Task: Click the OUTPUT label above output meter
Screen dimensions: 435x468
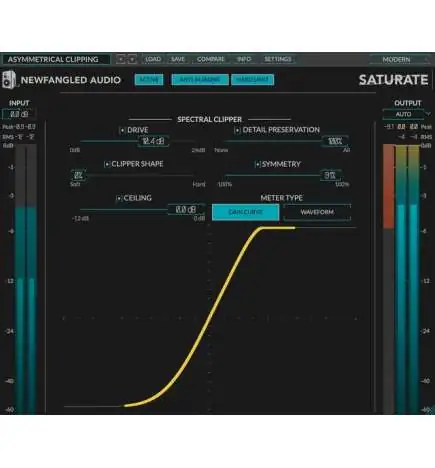Action: point(407,103)
